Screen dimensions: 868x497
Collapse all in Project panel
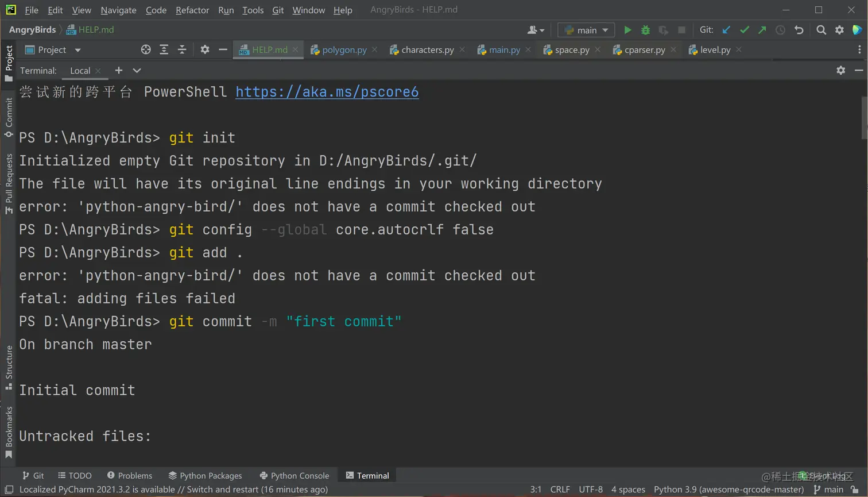click(x=182, y=50)
